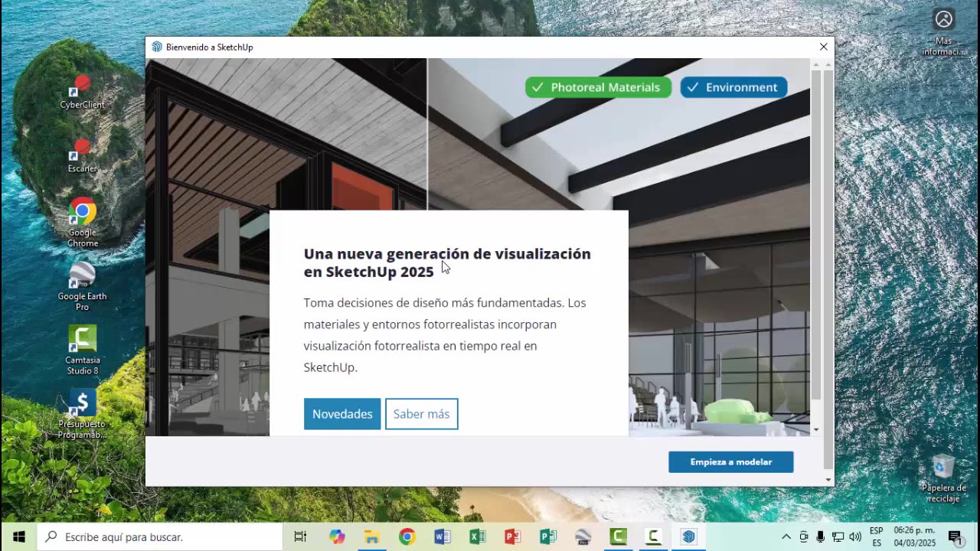This screenshot has width=980, height=551.
Task: Open Escáner desktop shortcut
Action: click(83, 156)
